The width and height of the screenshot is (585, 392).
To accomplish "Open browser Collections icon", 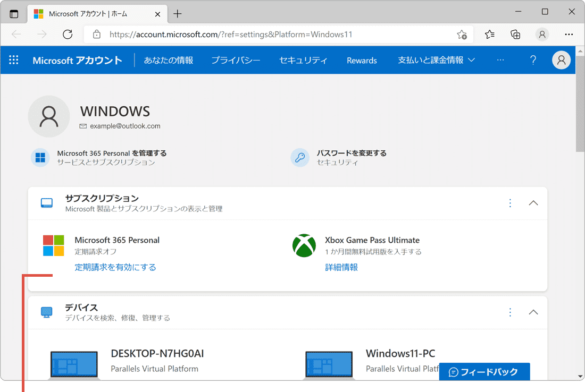I will coord(515,34).
